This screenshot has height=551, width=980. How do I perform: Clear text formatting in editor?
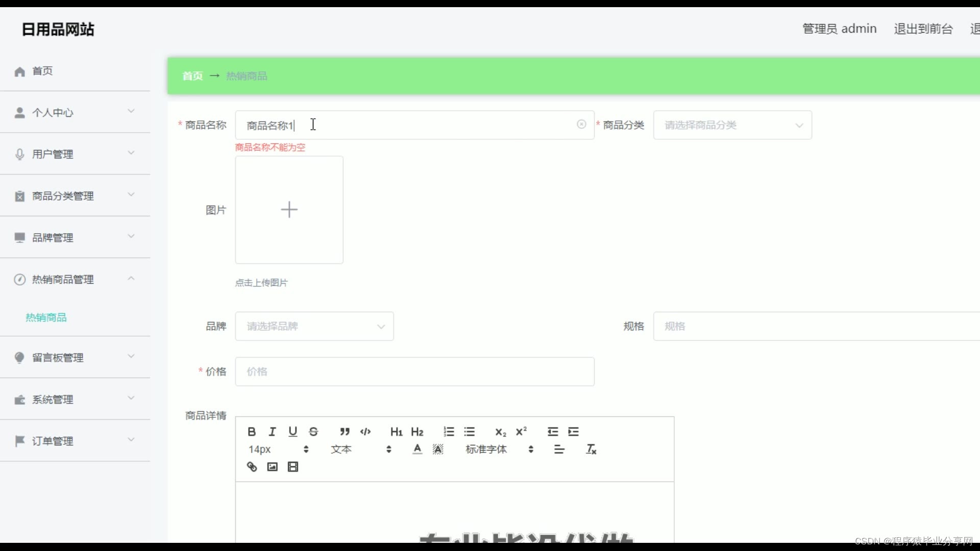[x=591, y=449]
